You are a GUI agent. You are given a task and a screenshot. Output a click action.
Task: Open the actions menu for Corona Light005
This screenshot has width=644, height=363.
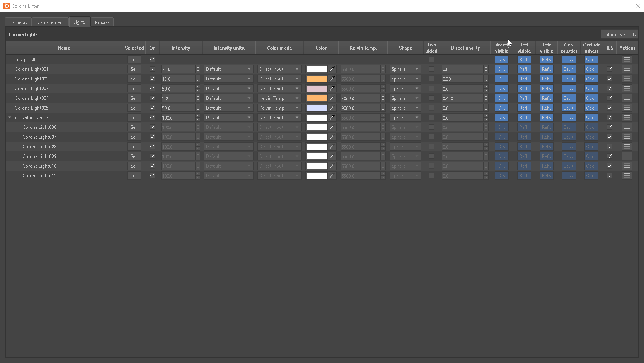(627, 108)
